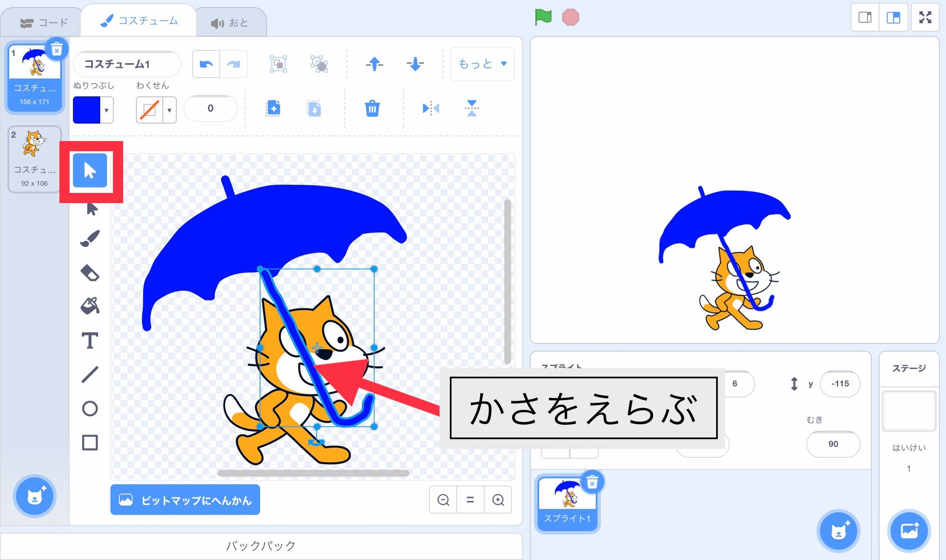Click the Redo arrow
Viewport: 946px width, 560px height.
pos(234,64)
